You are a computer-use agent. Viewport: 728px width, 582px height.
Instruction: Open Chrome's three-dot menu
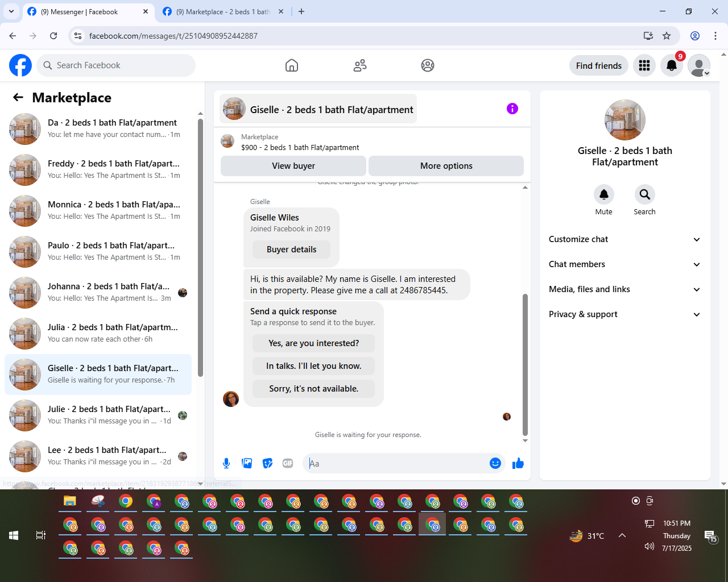(x=715, y=36)
